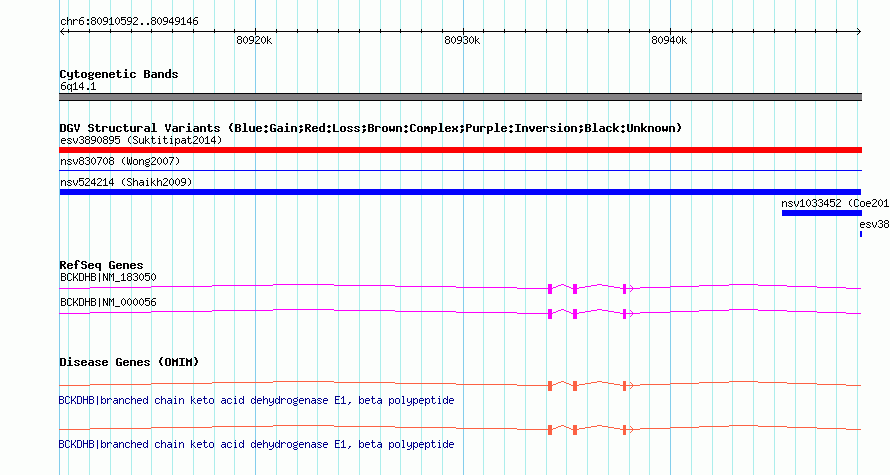This screenshot has width=890, height=475.
Task: Open the BCKDHB|NM_000056 transcript label
Action: pyautogui.click(x=108, y=302)
